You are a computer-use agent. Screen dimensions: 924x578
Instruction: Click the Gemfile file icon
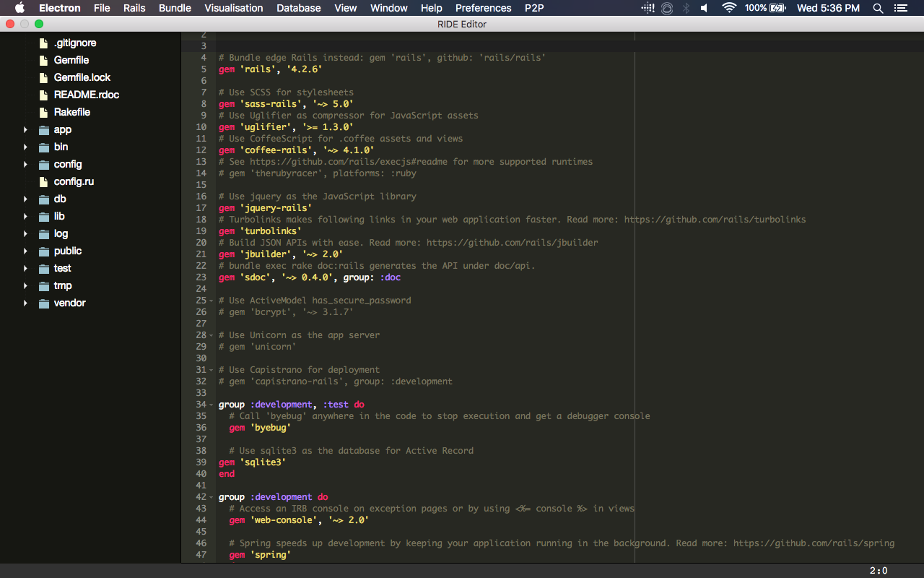click(43, 60)
